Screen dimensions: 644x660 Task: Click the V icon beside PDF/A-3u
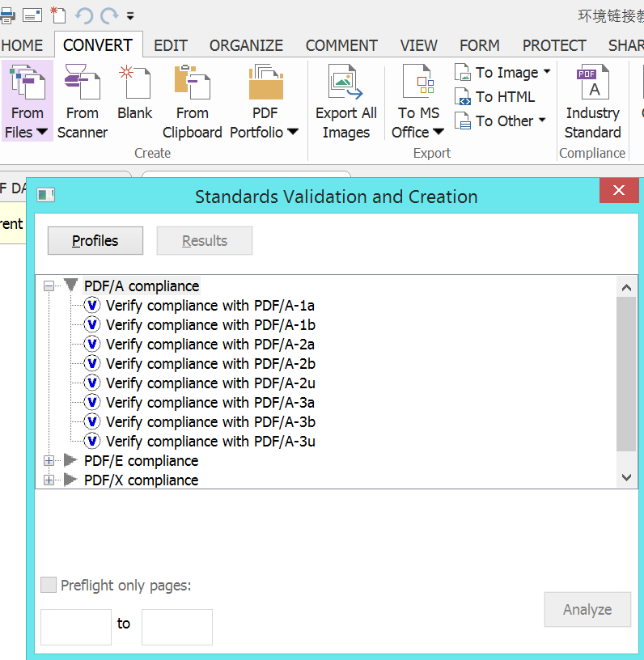pos(92,441)
